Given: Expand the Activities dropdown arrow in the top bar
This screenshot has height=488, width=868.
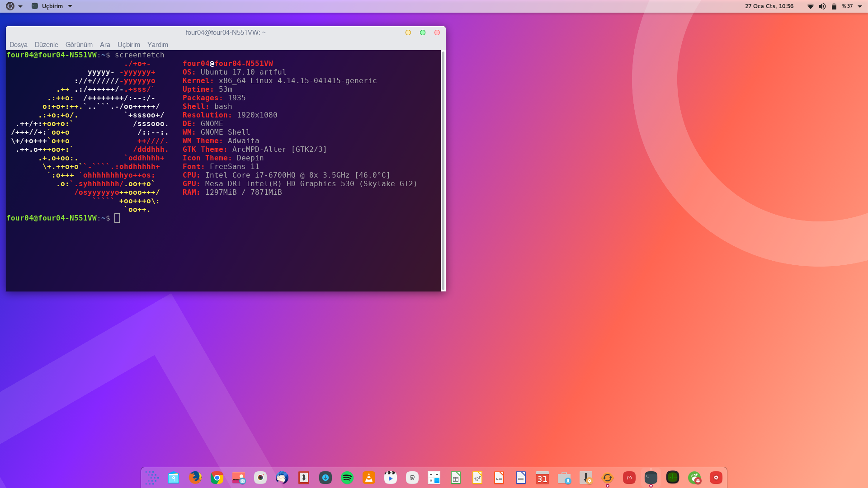Looking at the screenshot, I should [x=20, y=6].
